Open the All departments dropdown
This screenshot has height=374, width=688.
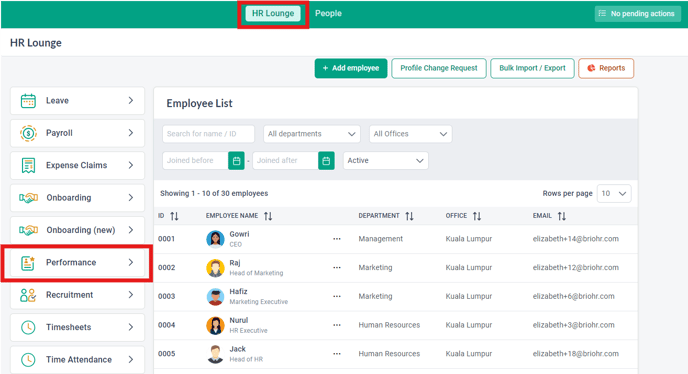[312, 134]
